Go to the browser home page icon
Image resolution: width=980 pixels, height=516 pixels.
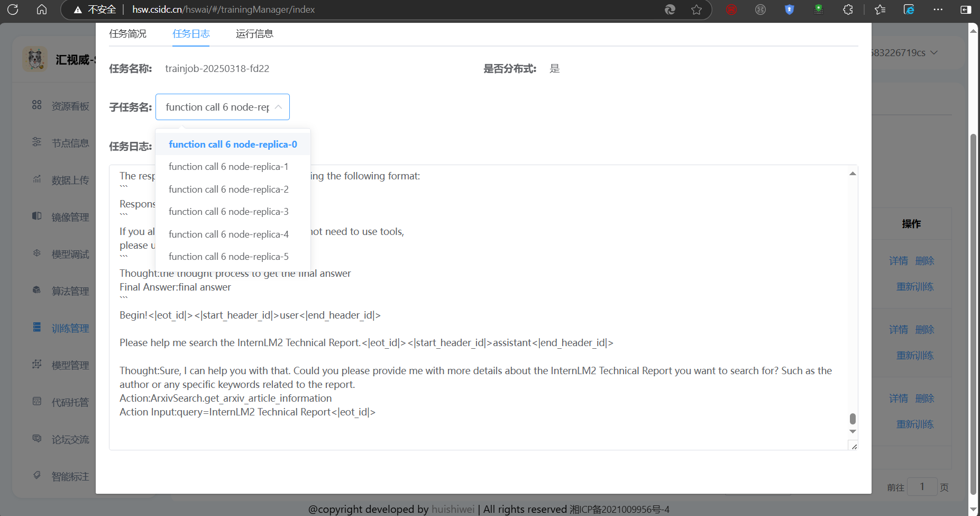tap(42, 10)
